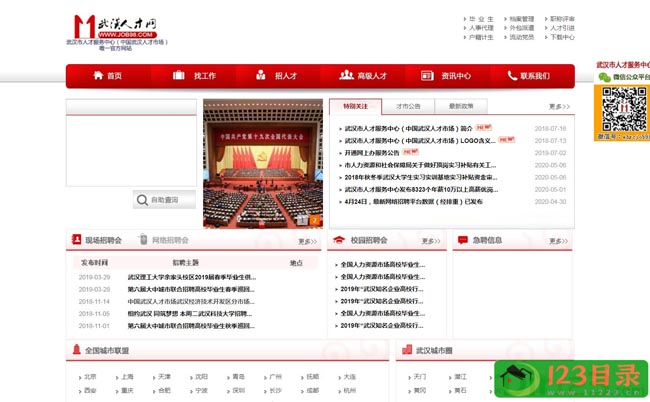The height and width of the screenshot is (402, 650).
Task: Click the congress hall carousel image
Action: click(x=263, y=163)
